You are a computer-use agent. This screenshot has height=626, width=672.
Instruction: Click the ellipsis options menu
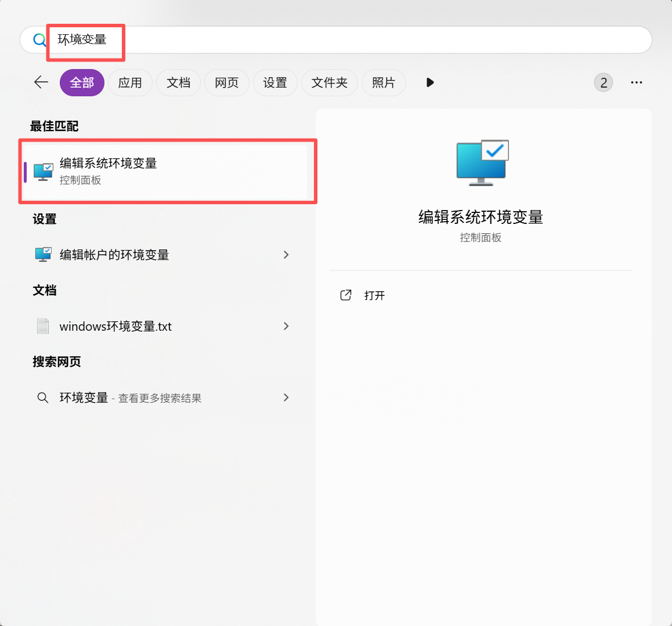(636, 82)
